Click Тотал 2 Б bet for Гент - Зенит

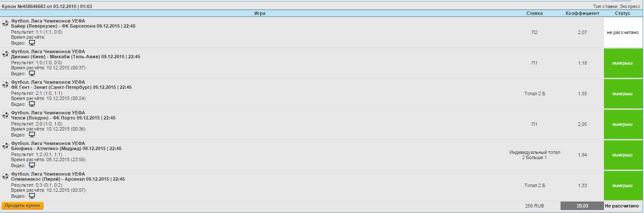pos(535,94)
